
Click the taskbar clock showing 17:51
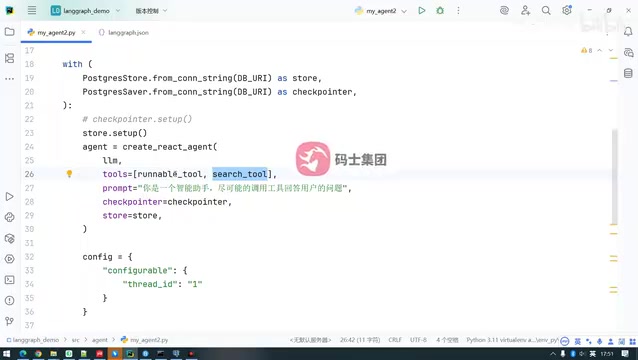pos(606,354)
